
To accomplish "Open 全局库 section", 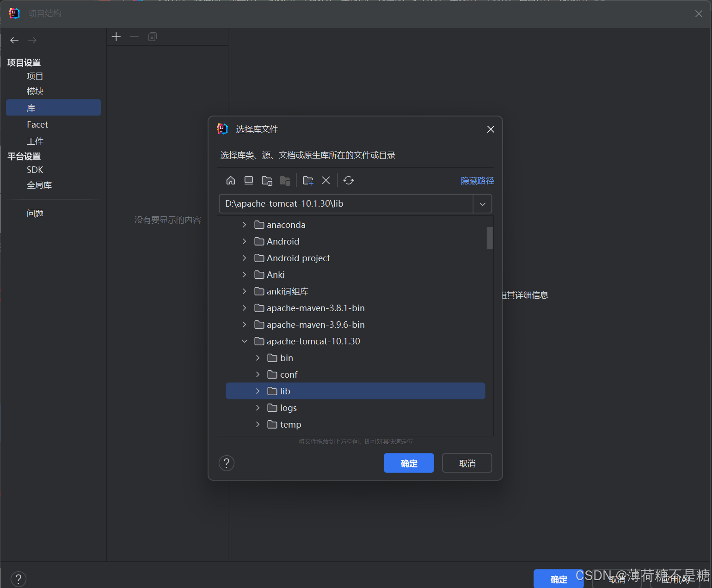I will click(x=39, y=185).
